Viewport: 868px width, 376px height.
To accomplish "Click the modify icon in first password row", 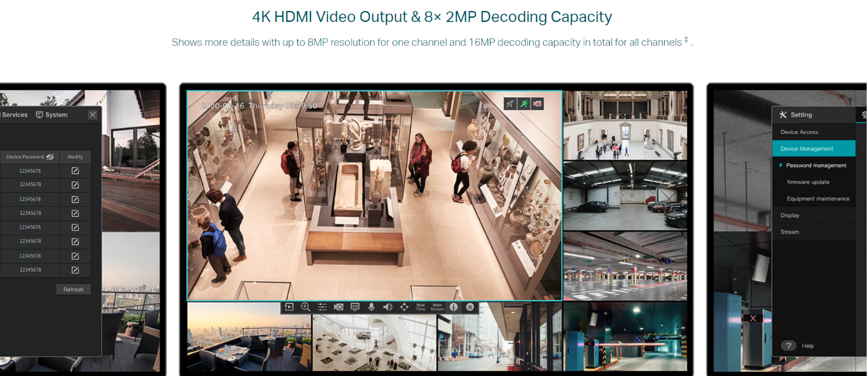I will [75, 171].
